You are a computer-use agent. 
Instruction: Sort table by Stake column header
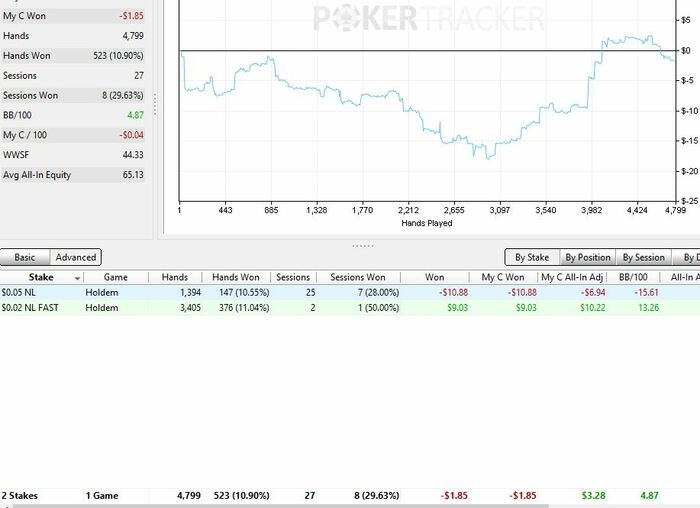coord(41,277)
